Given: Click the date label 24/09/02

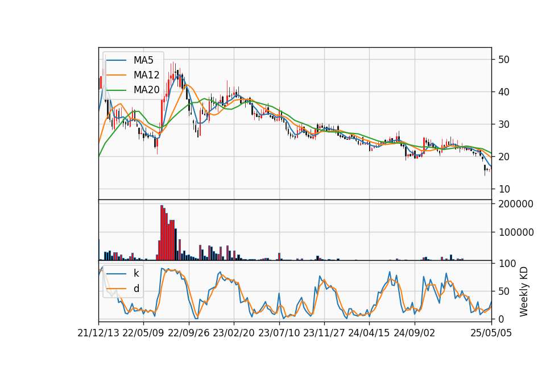Looking at the screenshot, I should pos(415,333).
